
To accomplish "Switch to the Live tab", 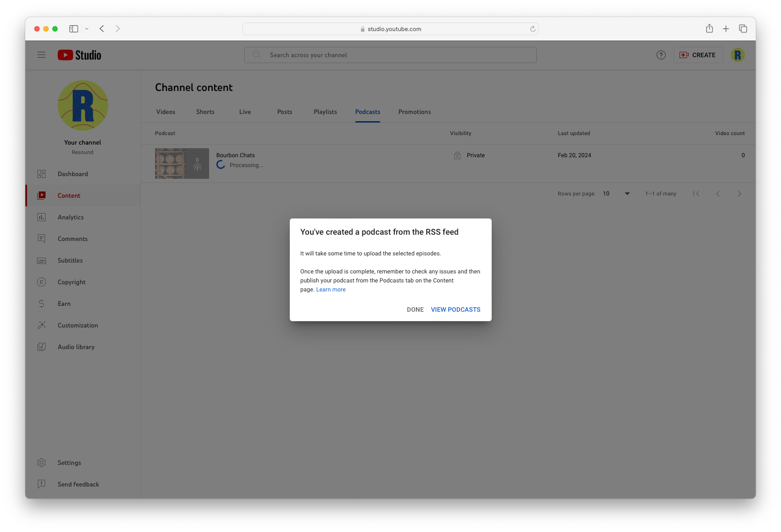I will point(245,112).
